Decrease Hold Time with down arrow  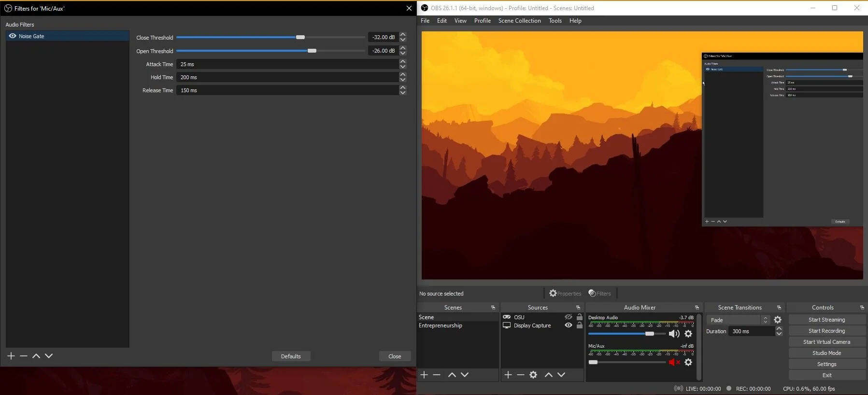(403, 80)
